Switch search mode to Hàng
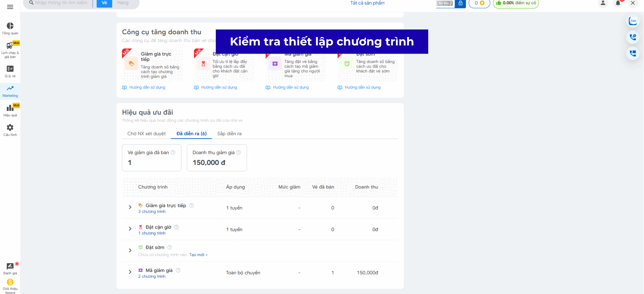Viewport: 644px width, 294px height. [123, 3]
